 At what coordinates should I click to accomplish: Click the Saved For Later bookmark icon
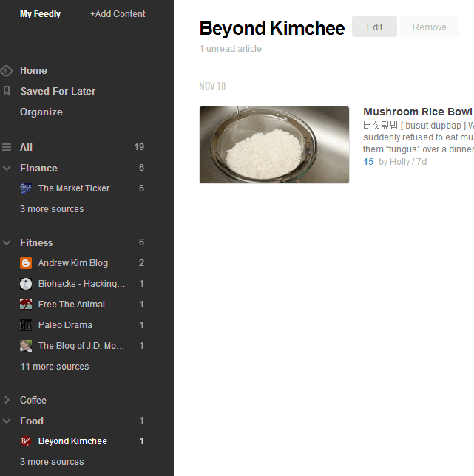click(7, 91)
